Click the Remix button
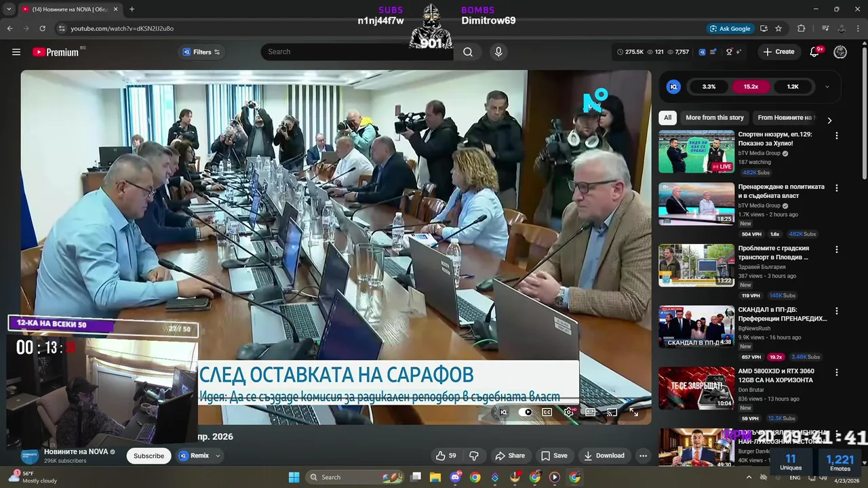 pyautogui.click(x=194, y=455)
